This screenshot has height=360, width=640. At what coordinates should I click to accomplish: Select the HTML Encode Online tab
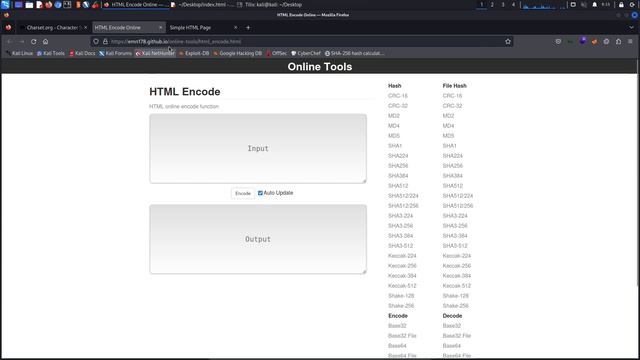[129, 28]
